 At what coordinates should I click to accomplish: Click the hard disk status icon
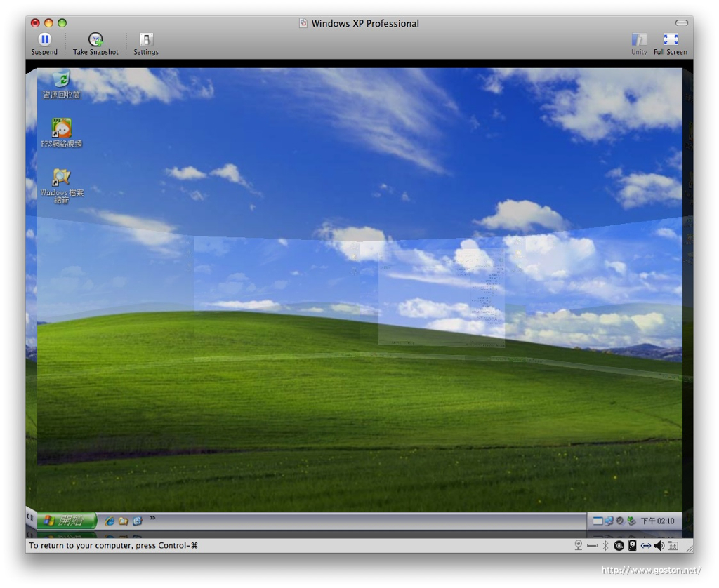point(633,545)
